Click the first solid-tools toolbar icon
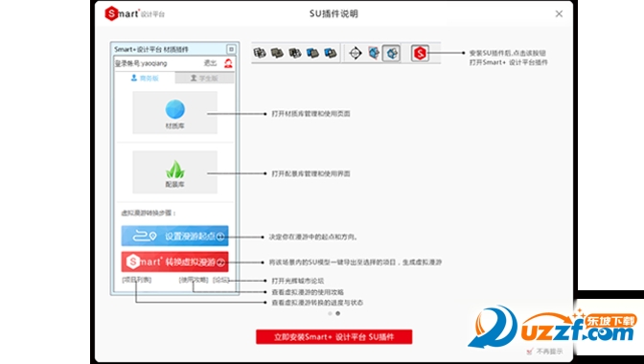This screenshot has width=644, height=364. click(260, 53)
